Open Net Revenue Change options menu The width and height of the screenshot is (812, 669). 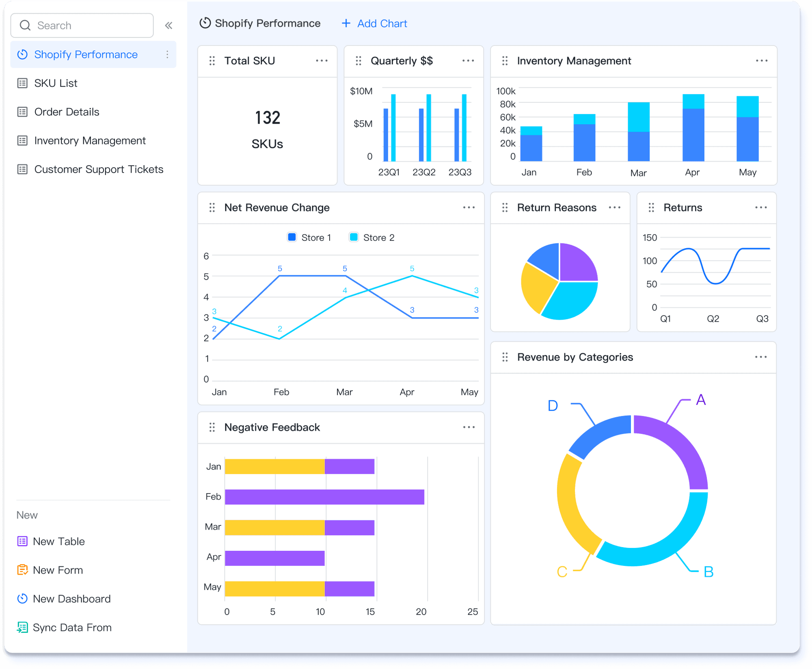(x=469, y=208)
